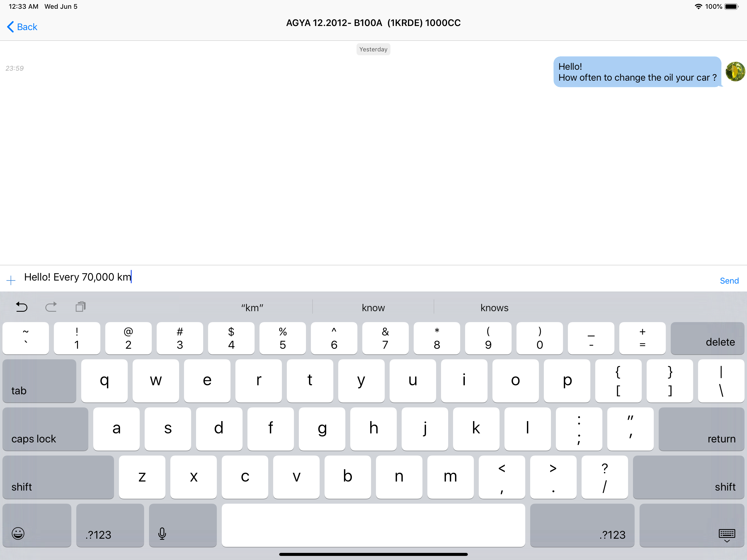This screenshot has height=560, width=747.
Task: Toggle the left shift key
Action: point(58,477)
